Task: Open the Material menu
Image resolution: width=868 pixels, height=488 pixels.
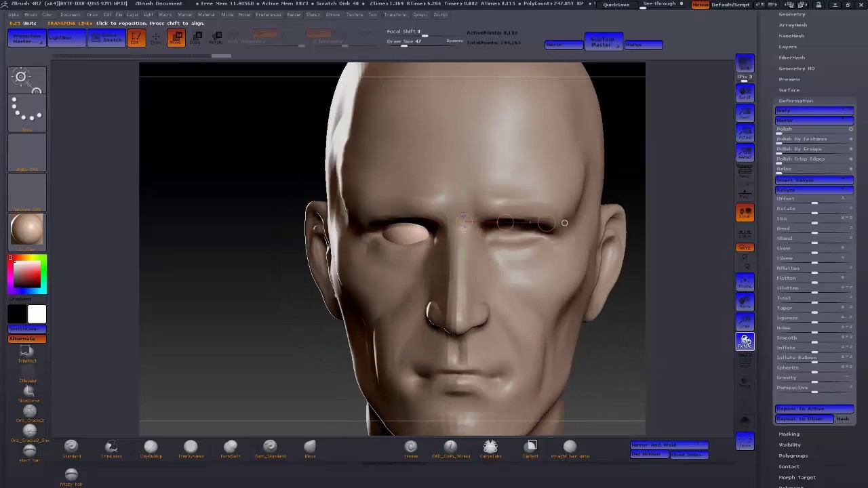Action: (x=206, y=14)
